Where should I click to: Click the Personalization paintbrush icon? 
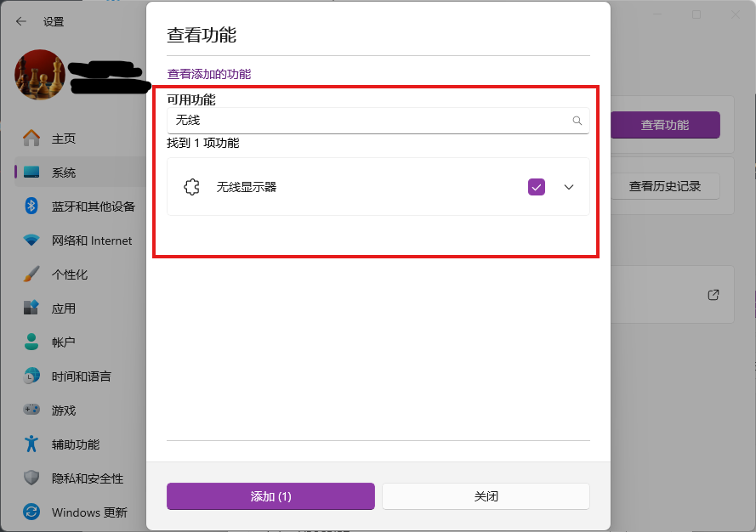pyautogui.click(x=31, y=274)
